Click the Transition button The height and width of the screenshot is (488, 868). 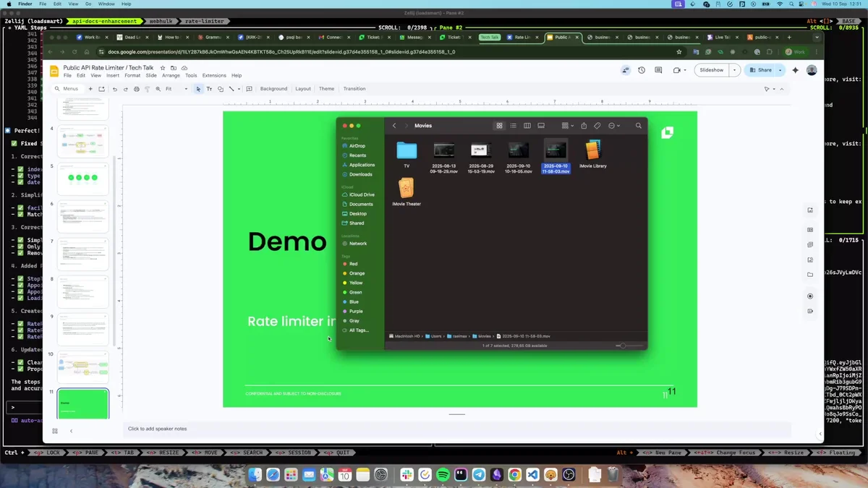pyautogui.click(x=354, y=89)
